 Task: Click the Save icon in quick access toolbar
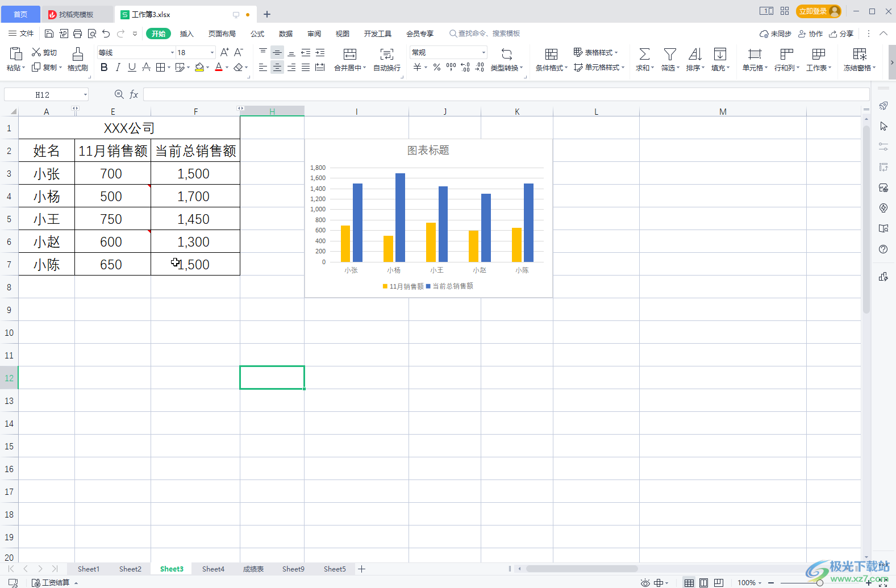[x=49, y=34]
